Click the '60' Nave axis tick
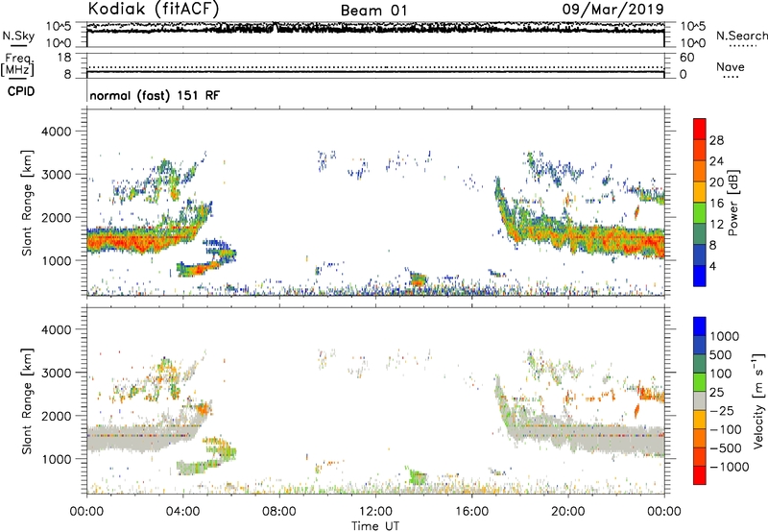Viewport: 768px width, 532px height. [x=687, y=58]
